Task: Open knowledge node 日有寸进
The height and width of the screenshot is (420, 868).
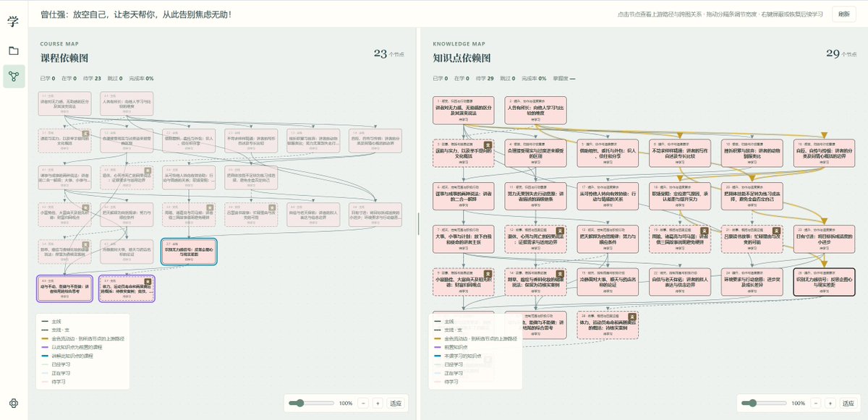Action: tap(823, 239)
